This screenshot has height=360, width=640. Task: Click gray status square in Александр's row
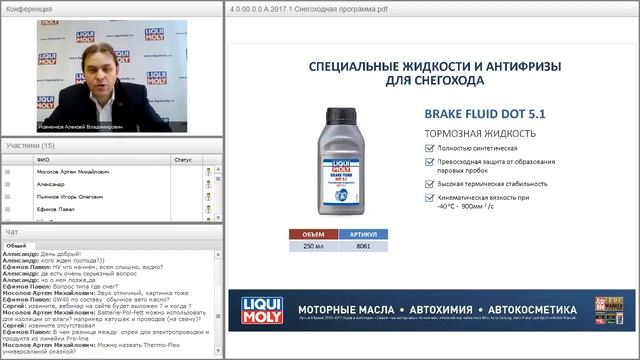[7, 184]
